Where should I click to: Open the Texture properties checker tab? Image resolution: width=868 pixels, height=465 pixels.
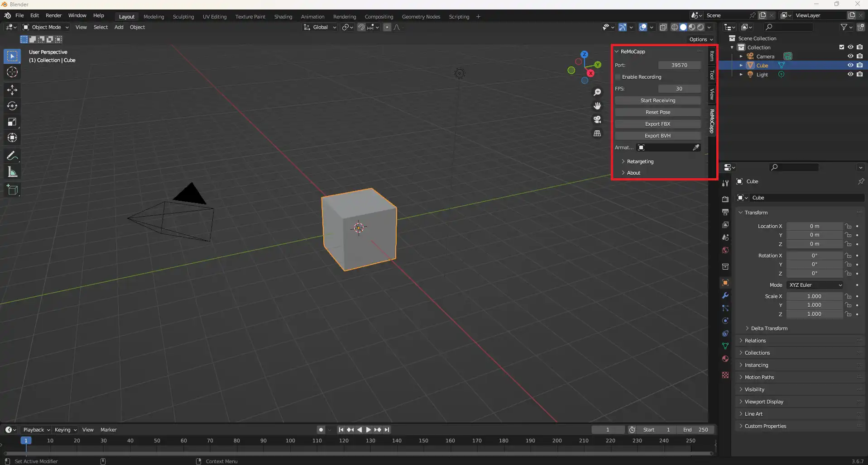pyautogui.click(x=725, y=375)
